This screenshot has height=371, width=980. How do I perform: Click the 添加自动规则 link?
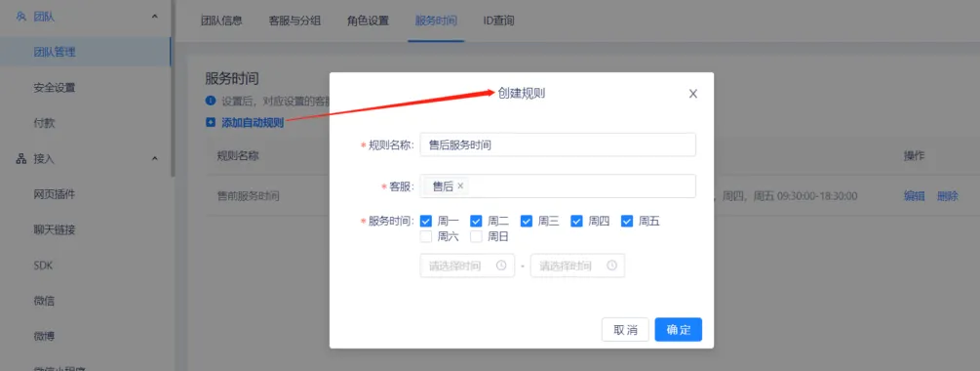tap(253, 123)
